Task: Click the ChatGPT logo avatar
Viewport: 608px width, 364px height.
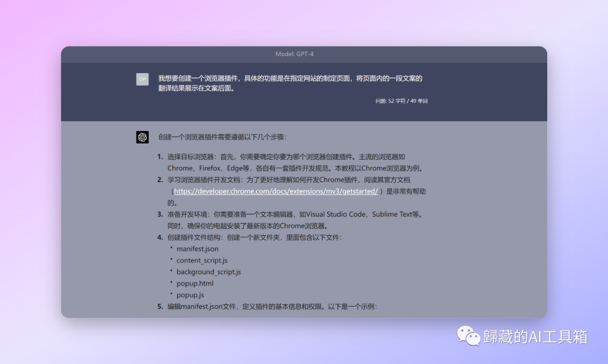Action: pos(142,137)
